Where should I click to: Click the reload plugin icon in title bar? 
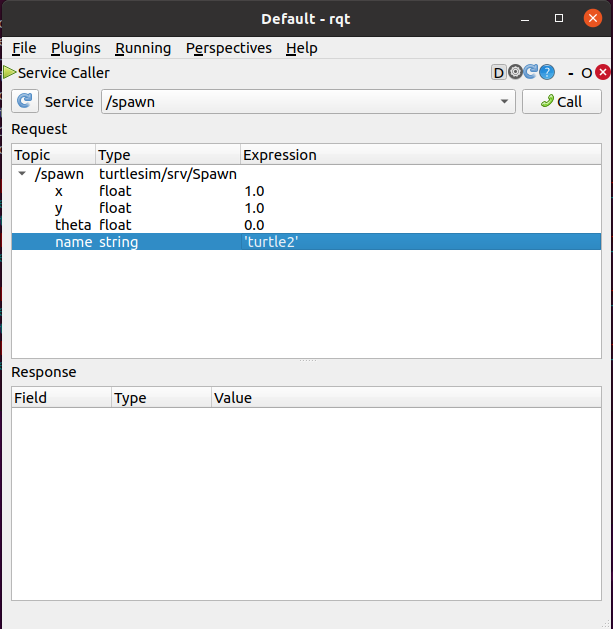531,72
